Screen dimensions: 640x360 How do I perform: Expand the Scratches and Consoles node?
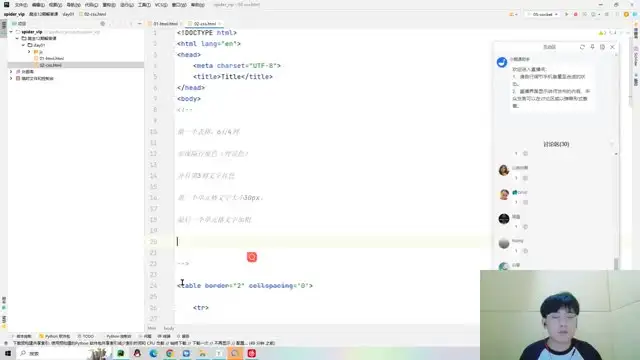[x=11, y=78]
